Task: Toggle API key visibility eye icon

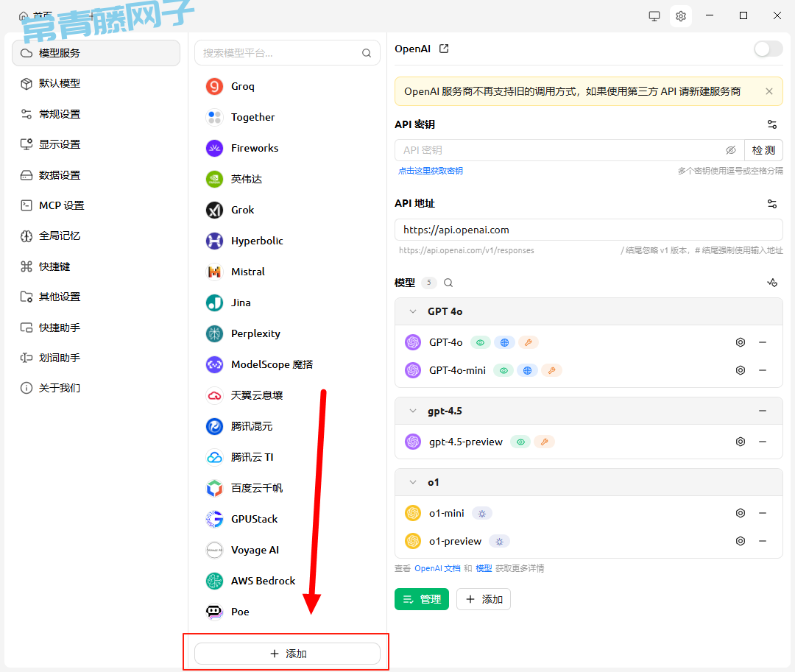Action: pos(731,150)
